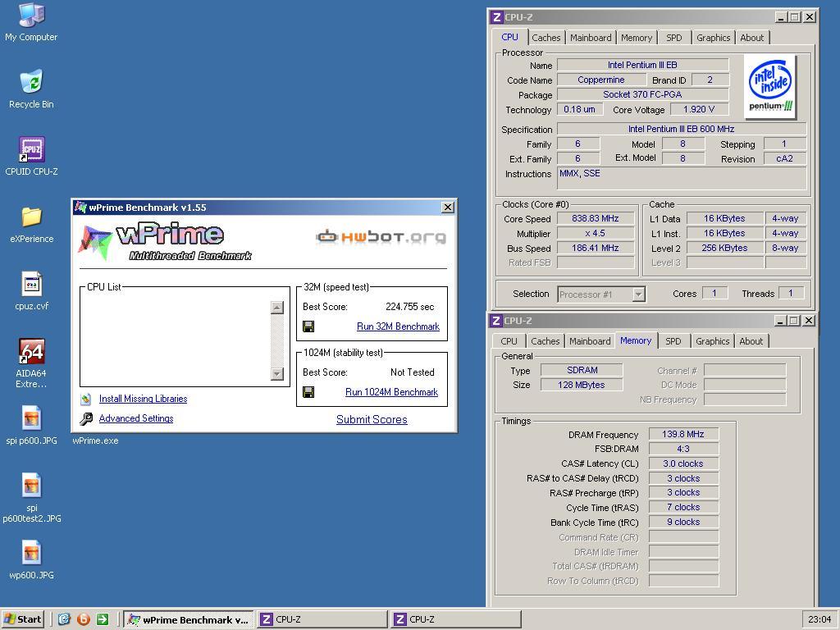
Task: Click the system tray clock 23:04
Action: (x=819, y=619)
